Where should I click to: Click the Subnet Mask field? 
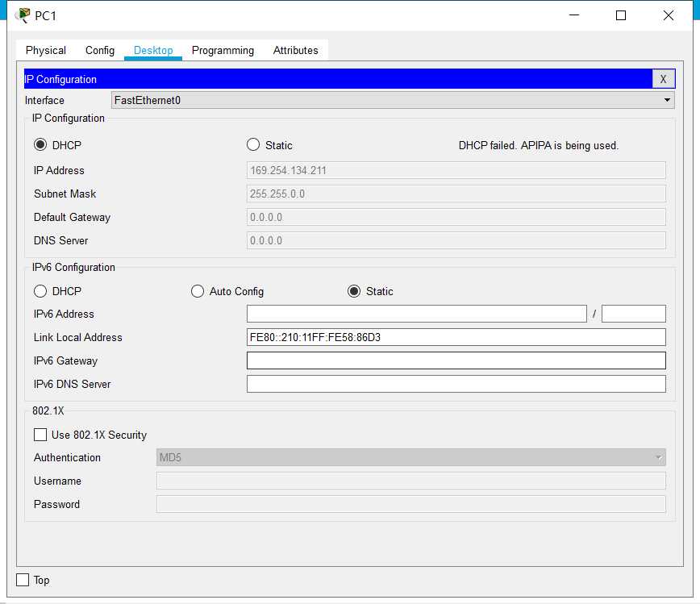456,194
